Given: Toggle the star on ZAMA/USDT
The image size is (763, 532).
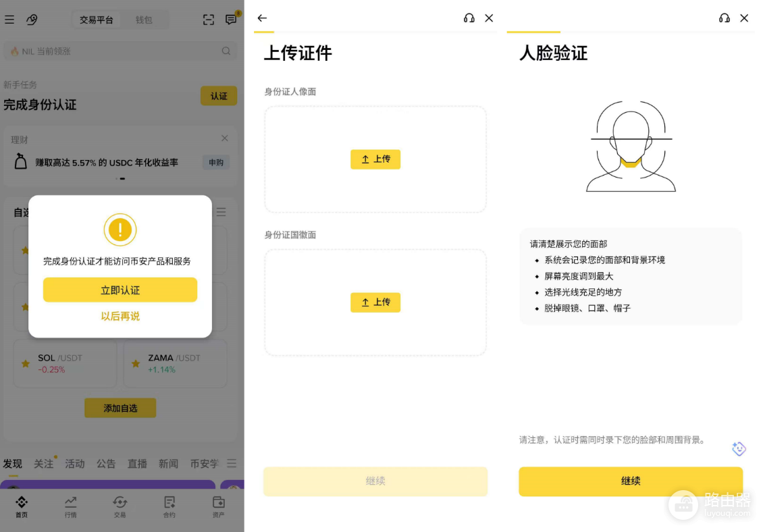Looking at the screenshot, I should 136,364.
